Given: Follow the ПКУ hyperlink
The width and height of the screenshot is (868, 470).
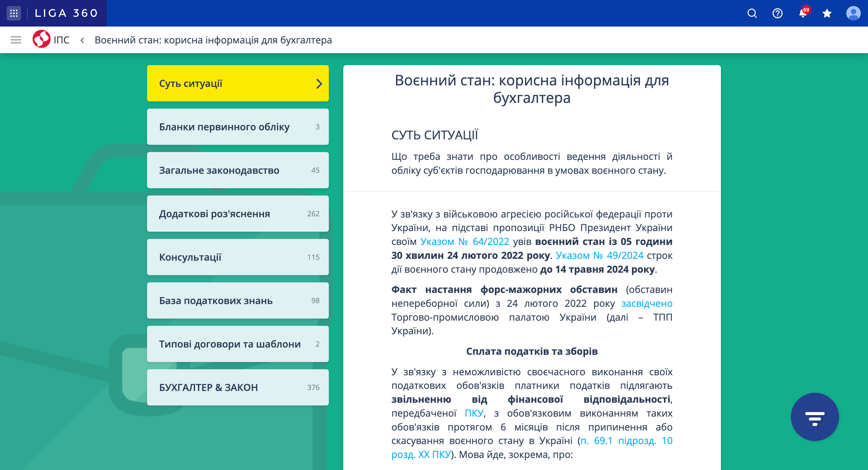Looking at the screenshot, I should [x=473, y=413].
